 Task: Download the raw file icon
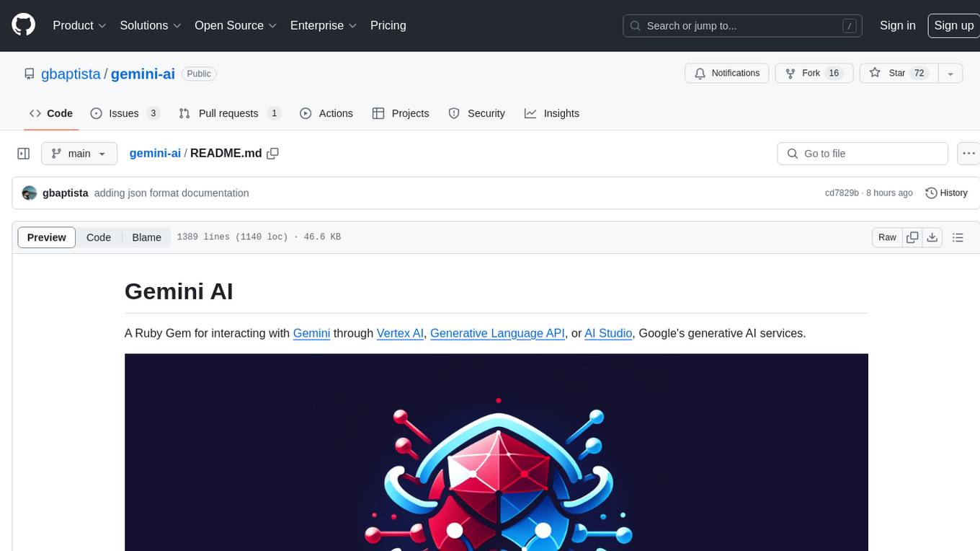932,237
